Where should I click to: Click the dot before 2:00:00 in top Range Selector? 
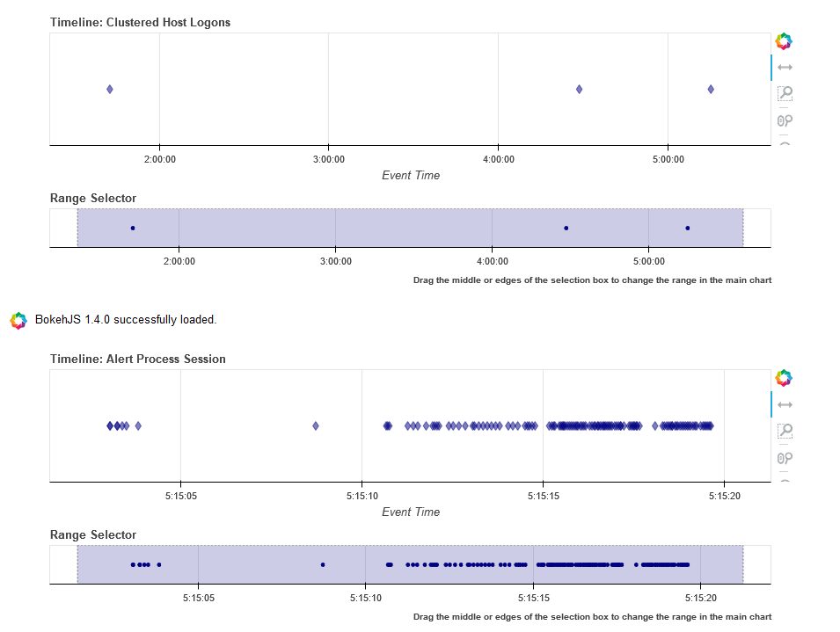click(133, 228)
